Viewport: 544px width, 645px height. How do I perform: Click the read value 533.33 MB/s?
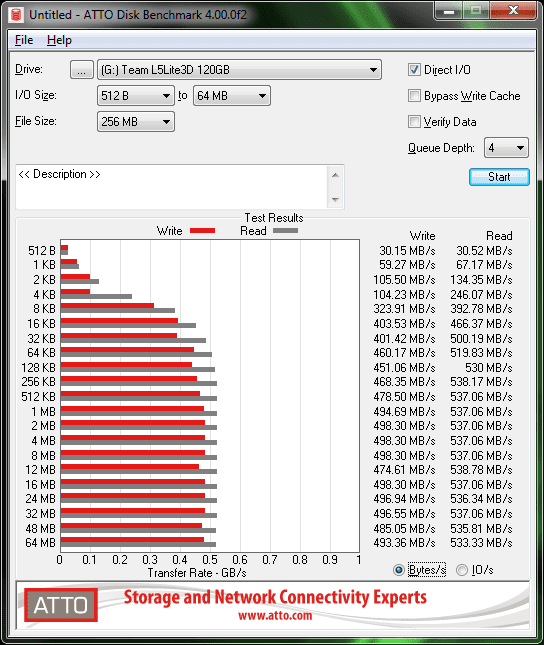481,543
